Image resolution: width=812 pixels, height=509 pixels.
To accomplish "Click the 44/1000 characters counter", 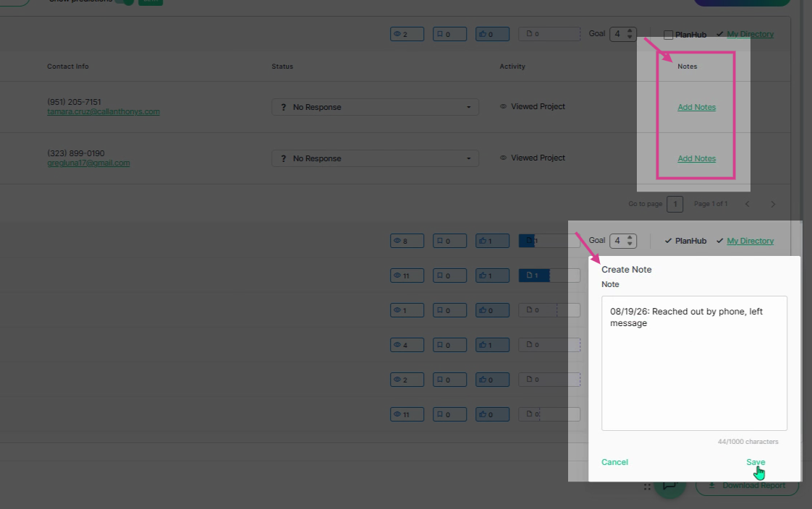I will tap(748, 442).
